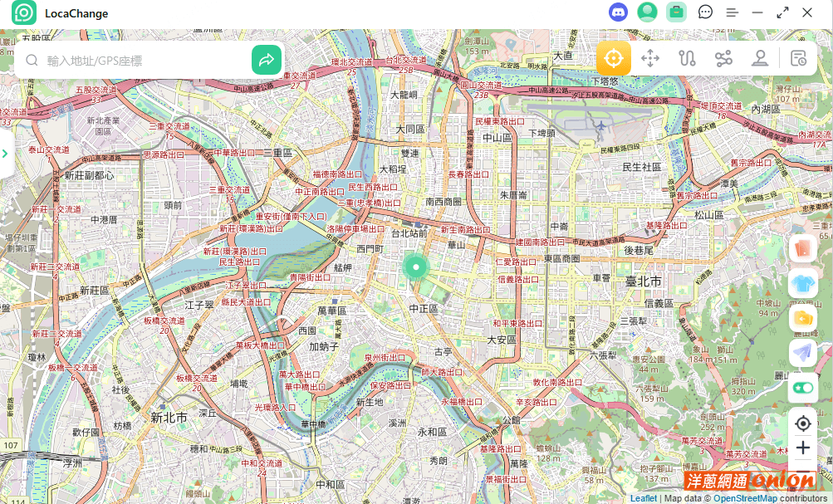Image resolution: width=833 pixels, height=504 pixels.
Task: Open the red cards icon on right
Action: 803,248
